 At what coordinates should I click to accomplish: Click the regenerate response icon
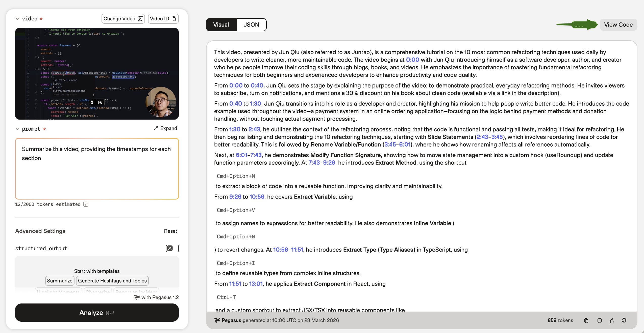pyautogui.click(x=600, y=321)
